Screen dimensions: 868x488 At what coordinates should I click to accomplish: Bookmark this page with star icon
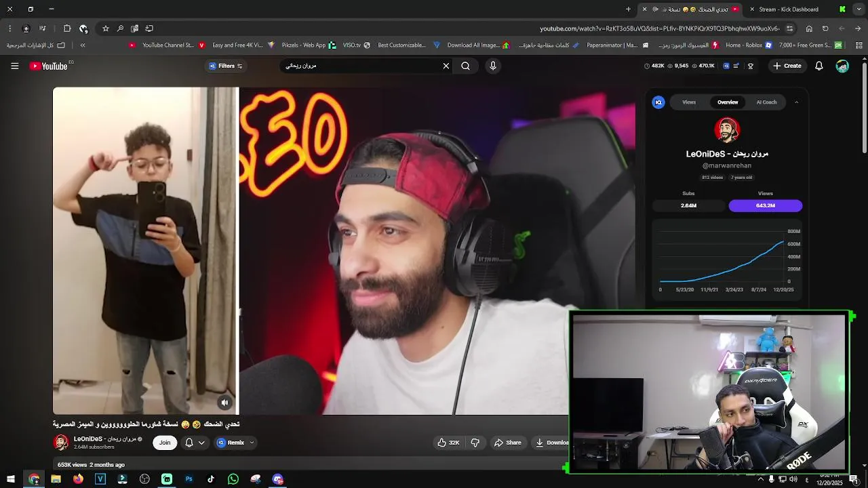(106, 28)
